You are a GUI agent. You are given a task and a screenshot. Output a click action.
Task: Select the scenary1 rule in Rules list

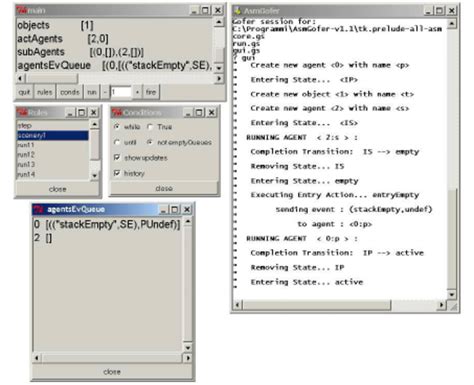(x=53, y=135)
